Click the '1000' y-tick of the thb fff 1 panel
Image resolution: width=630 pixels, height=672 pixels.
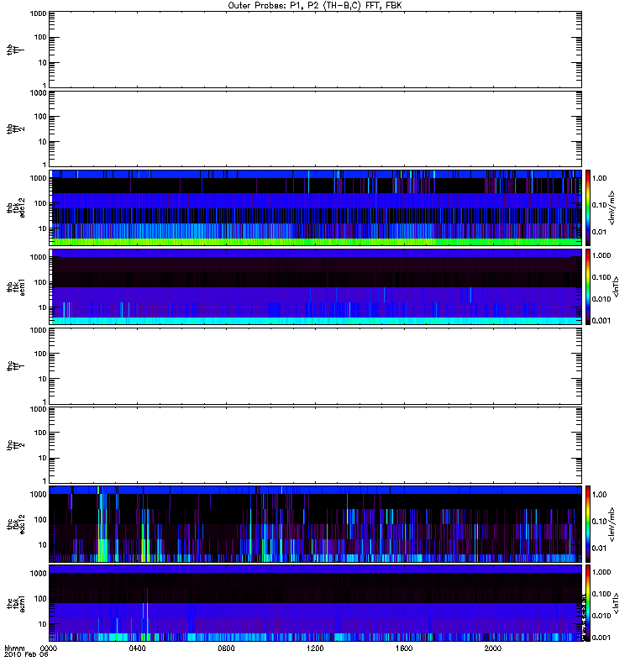pos(38,13)
